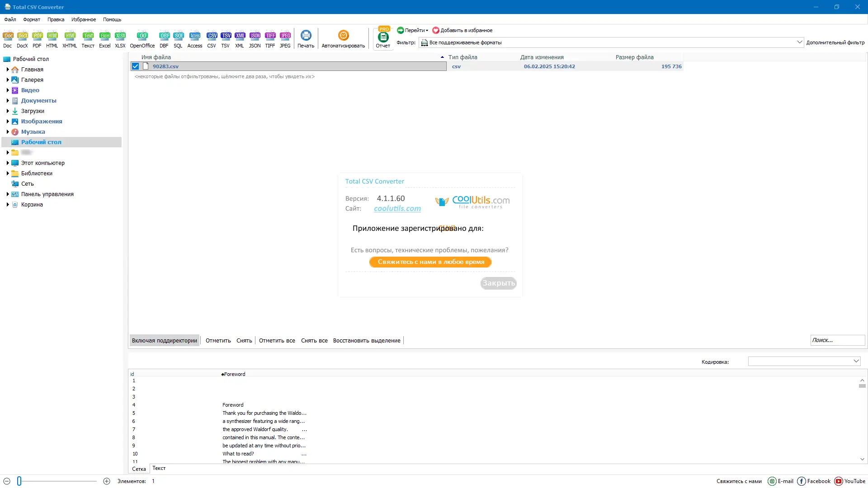Open the Кодировка encoding dropdown
Screen dimensions: 868x488
click(855, 361)
